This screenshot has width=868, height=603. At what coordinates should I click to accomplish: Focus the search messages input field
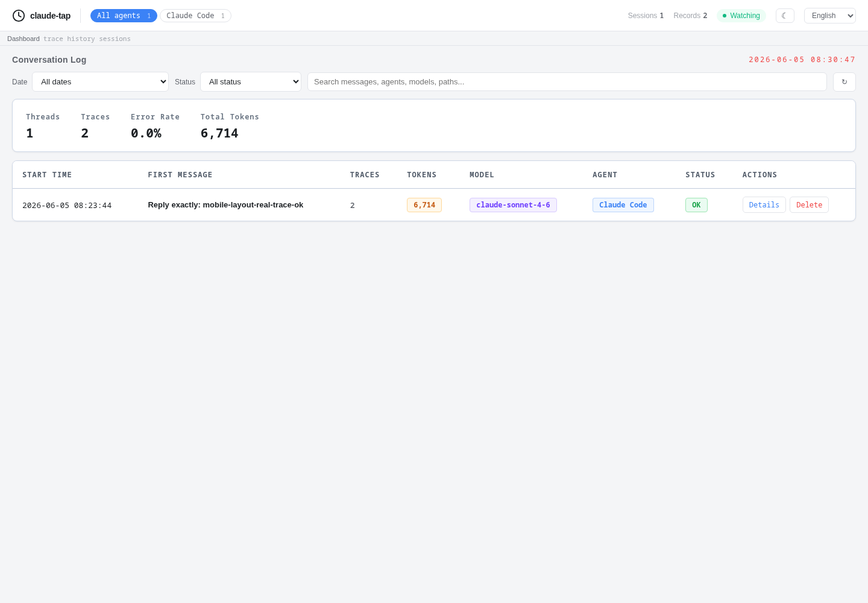click(x=567, y=82)
